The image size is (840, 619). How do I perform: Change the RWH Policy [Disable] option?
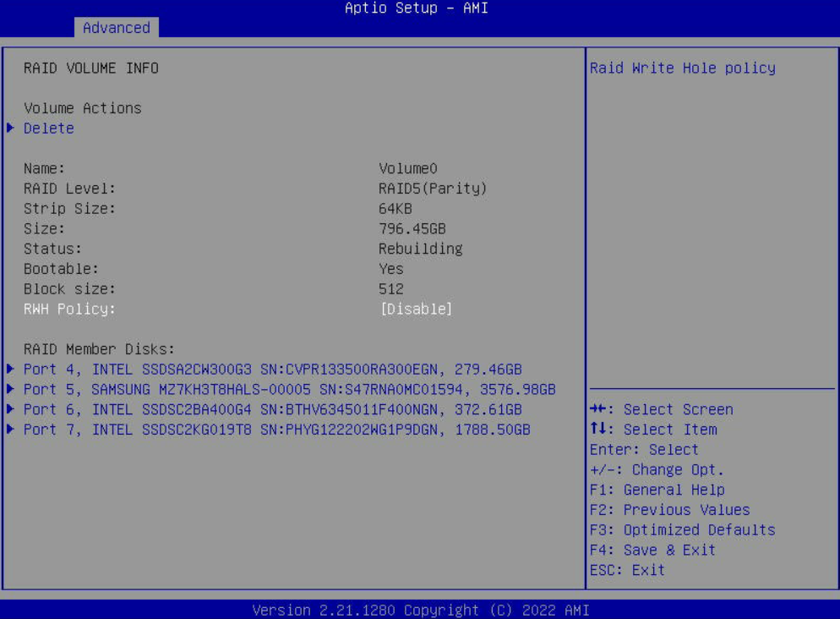[x=417, y=309]
